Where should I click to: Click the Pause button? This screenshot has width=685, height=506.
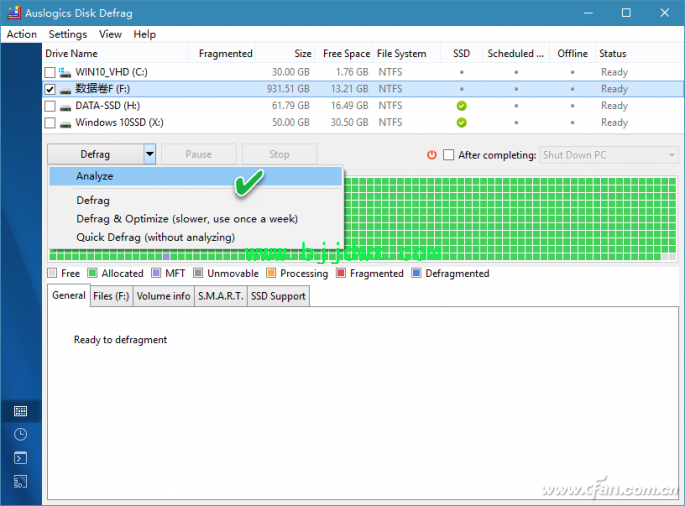(199, 154)
